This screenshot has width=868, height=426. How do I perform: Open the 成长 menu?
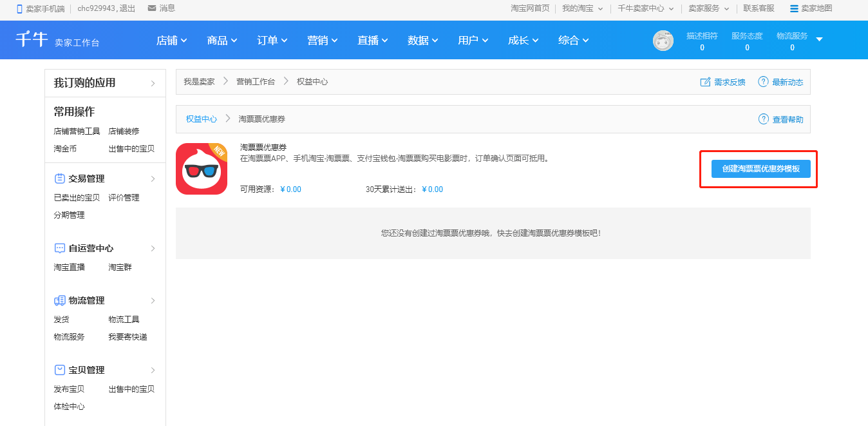pos(524,40)
